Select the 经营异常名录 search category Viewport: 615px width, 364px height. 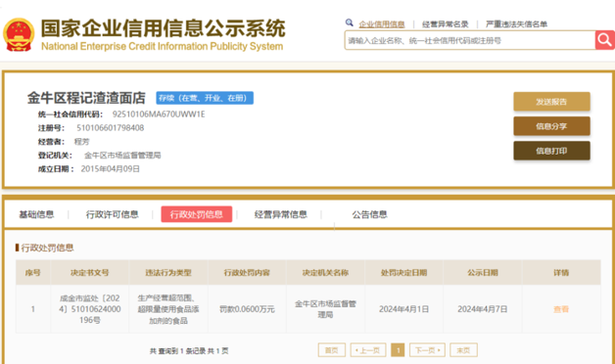[446, 24]
